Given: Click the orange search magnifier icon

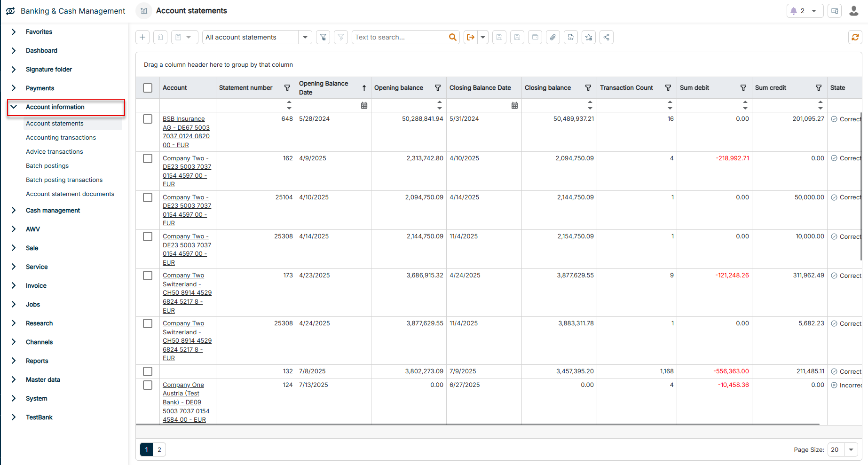Looking at the screenshot, I should point(453,37).
